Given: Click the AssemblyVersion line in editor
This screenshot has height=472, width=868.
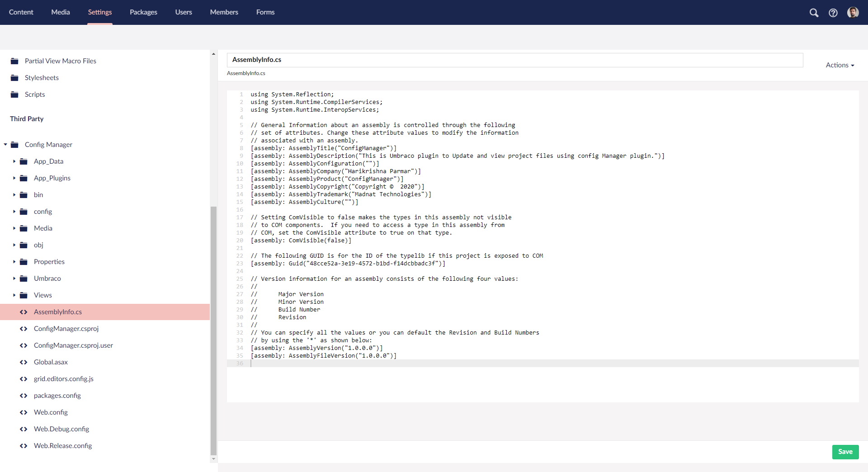Looking at the screenshot, I should [x=317, y=348].
